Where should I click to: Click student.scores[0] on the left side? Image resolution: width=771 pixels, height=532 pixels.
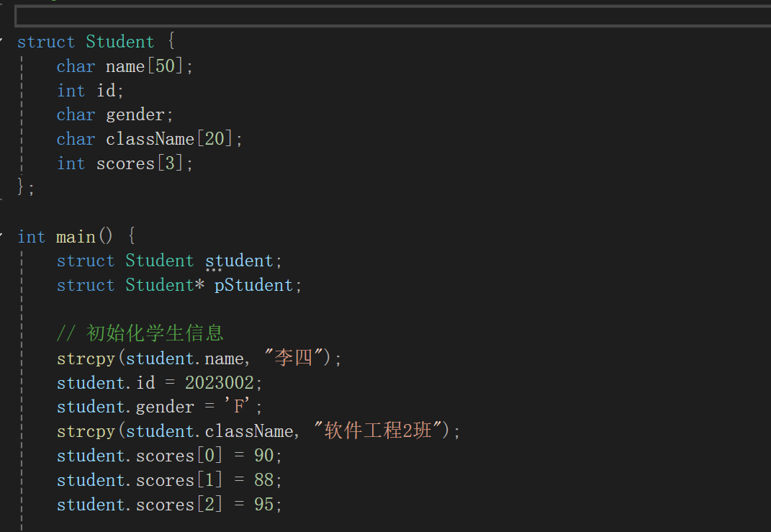140,456
